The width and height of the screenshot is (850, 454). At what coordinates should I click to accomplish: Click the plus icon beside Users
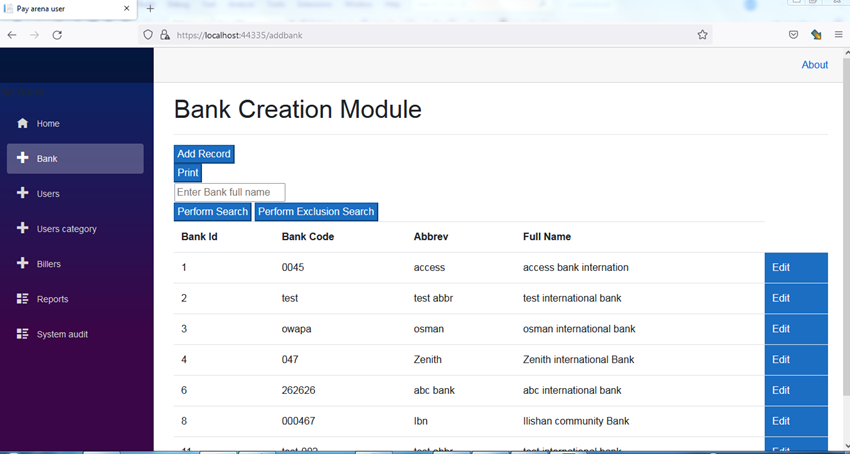coord(22,193)
